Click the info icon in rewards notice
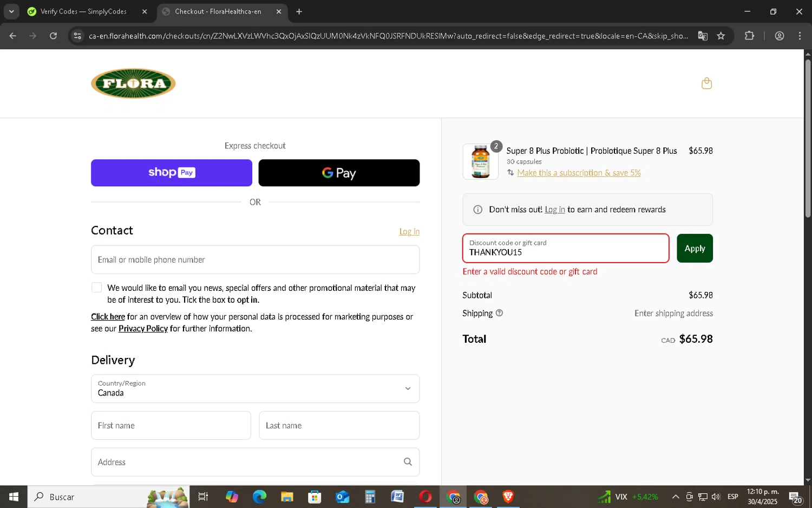812x508 pixels. point(477,210)
